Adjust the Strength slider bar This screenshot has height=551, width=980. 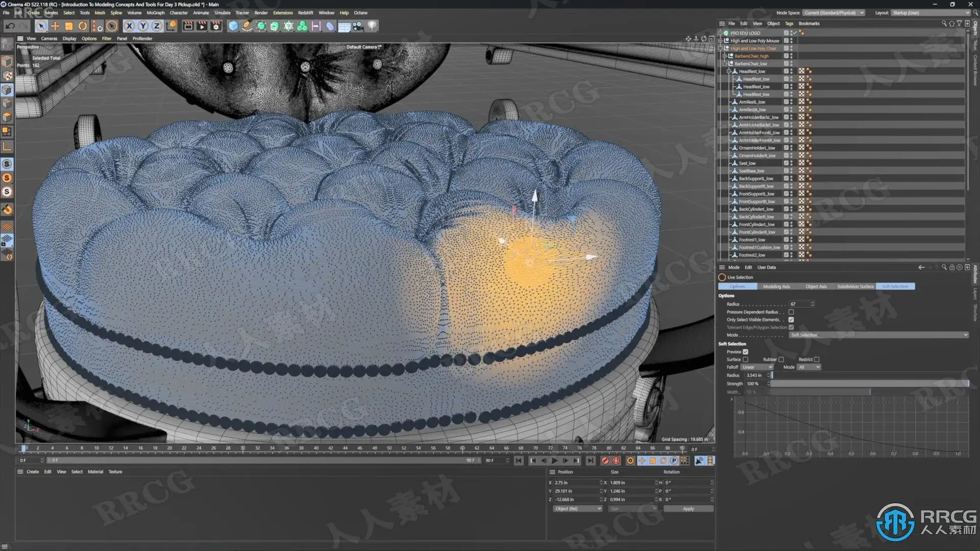(869, 384)
